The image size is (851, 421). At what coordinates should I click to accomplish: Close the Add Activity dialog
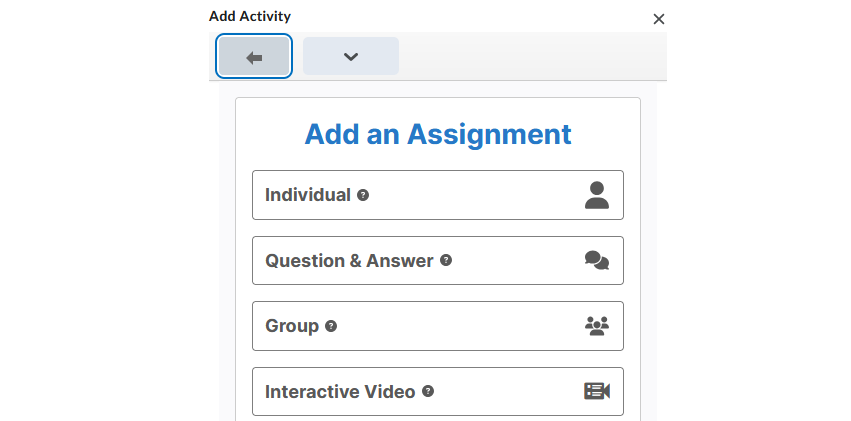(658, 19)
